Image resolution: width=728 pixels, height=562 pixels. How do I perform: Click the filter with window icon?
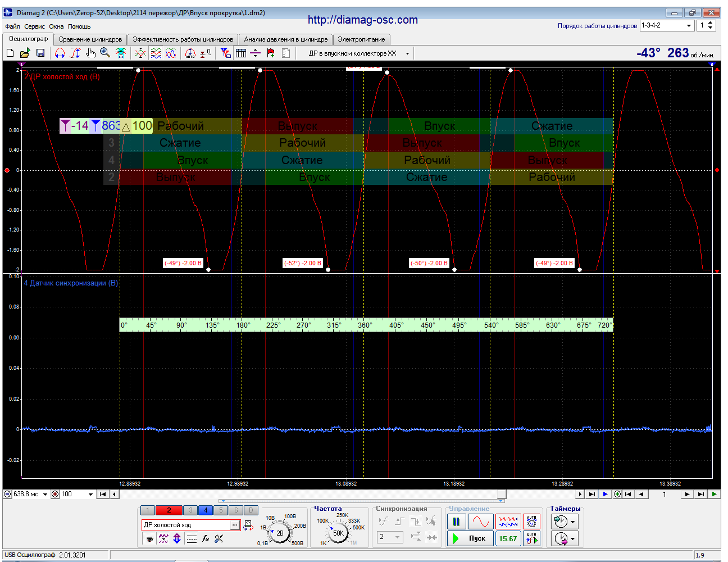(x=226, y=53)
